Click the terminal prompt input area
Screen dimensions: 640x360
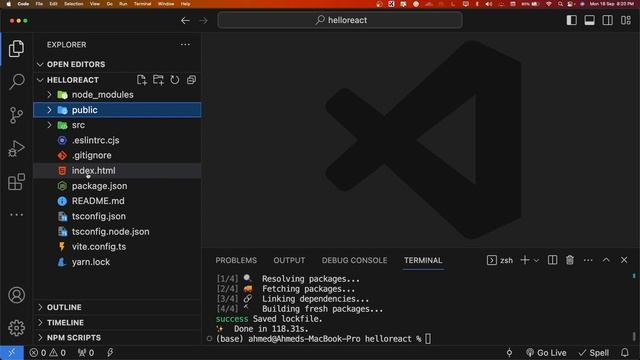428,339
